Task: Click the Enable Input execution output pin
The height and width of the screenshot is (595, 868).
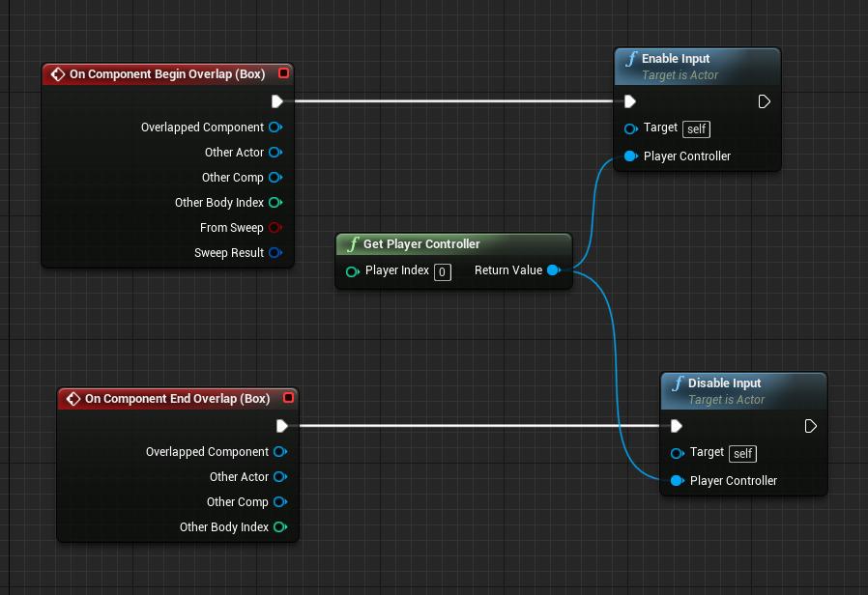Action: tap(765, 101)
